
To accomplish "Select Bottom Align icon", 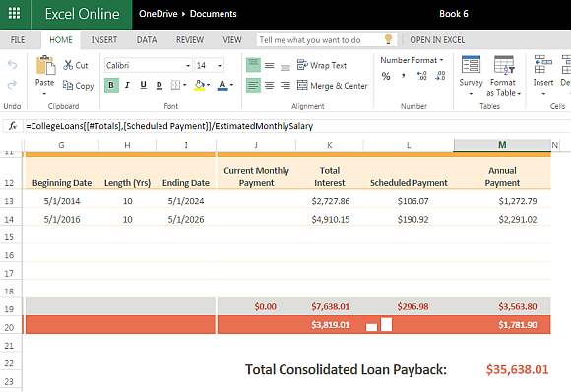I will point(285,66).
